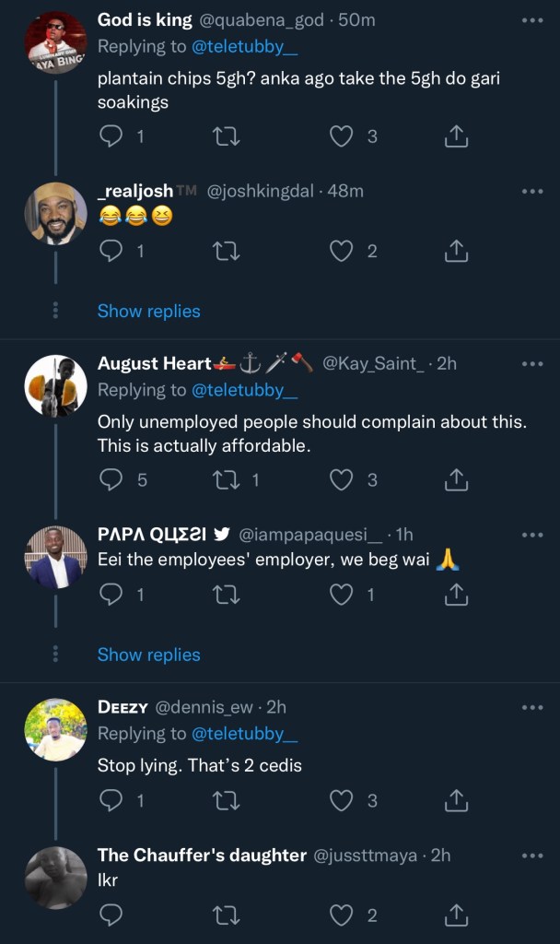Screen dimensions: 560x944
Task: Open Deezy's profile picture
Action: [55, 729]
